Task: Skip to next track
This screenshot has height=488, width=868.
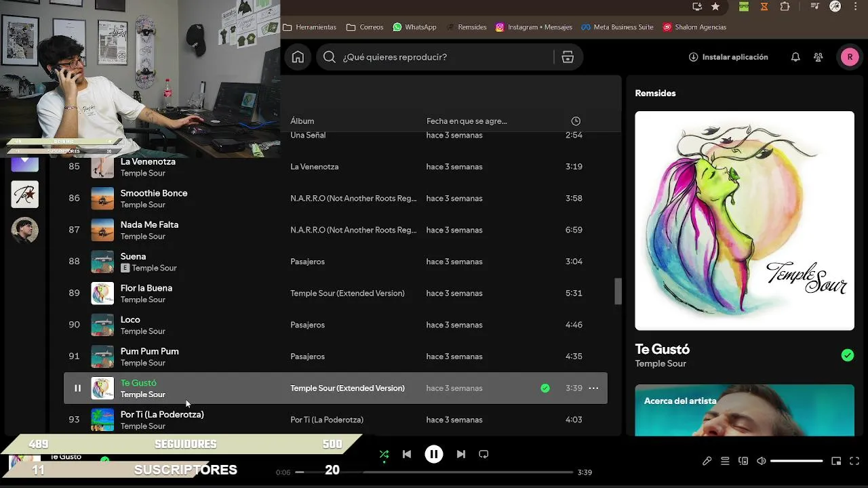Action: 461,454
